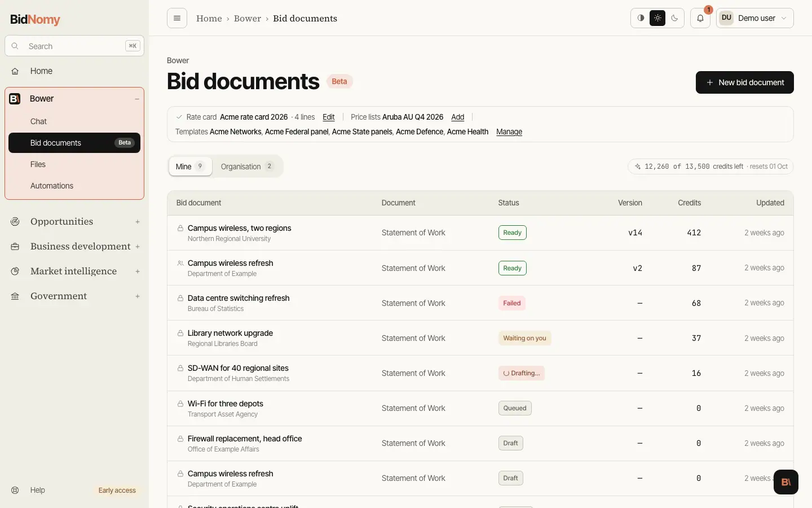Click the 412 credits value
The height and width of the screenshot is (508, 812).
click(x=694, y=233)
